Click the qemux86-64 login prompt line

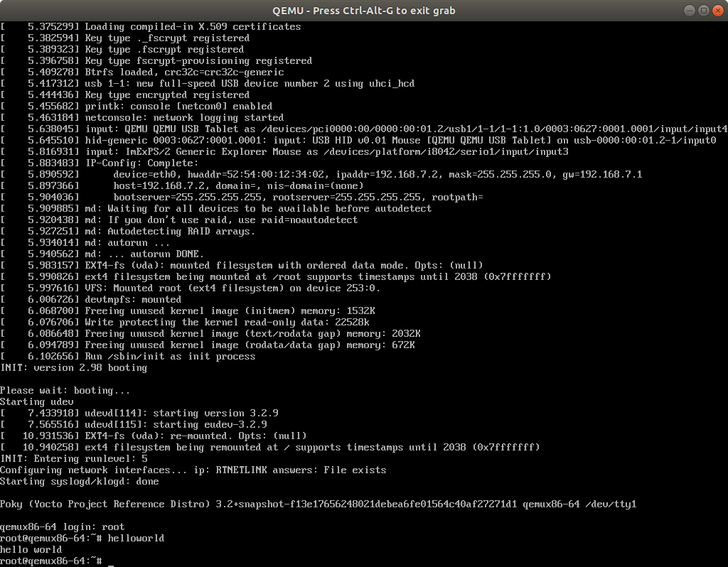coord(64,526)
